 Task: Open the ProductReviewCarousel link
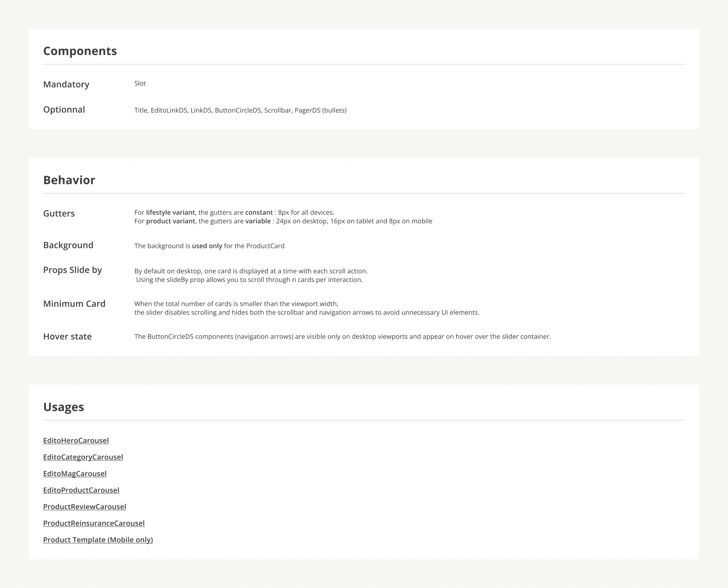(x=85, y=507)
